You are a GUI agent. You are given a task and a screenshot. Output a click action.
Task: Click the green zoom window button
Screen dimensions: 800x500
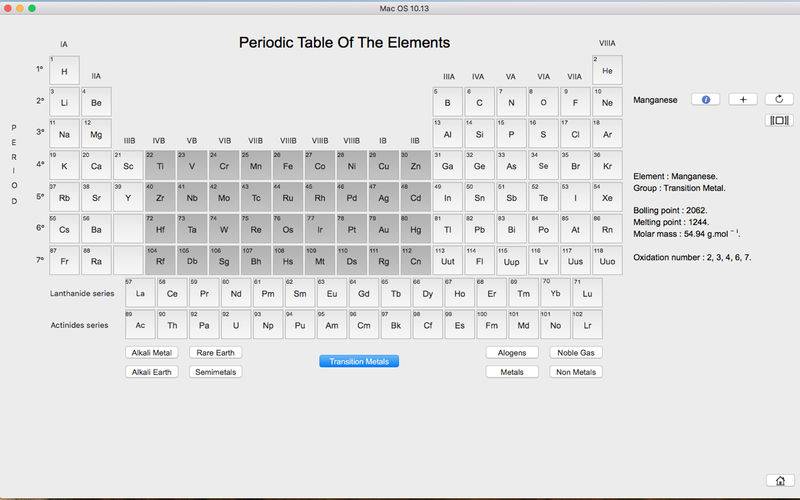[x=32, y=8]
